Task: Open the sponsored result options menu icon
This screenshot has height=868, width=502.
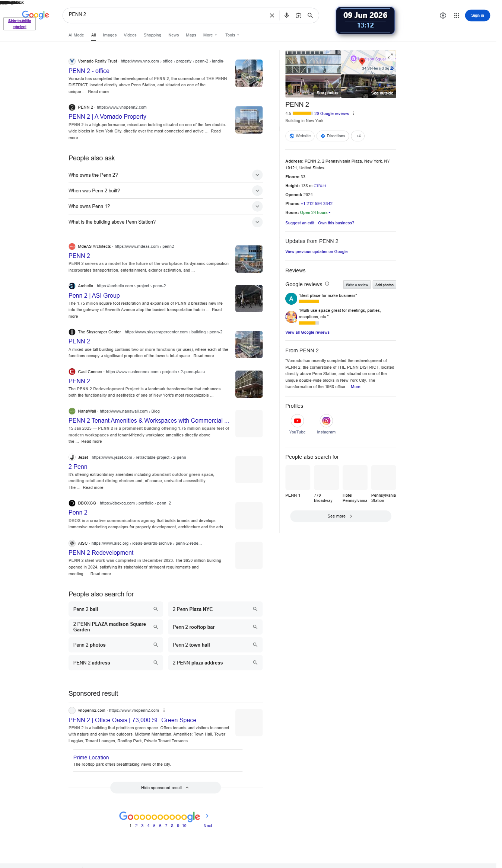Action: (x=164, y=710)
